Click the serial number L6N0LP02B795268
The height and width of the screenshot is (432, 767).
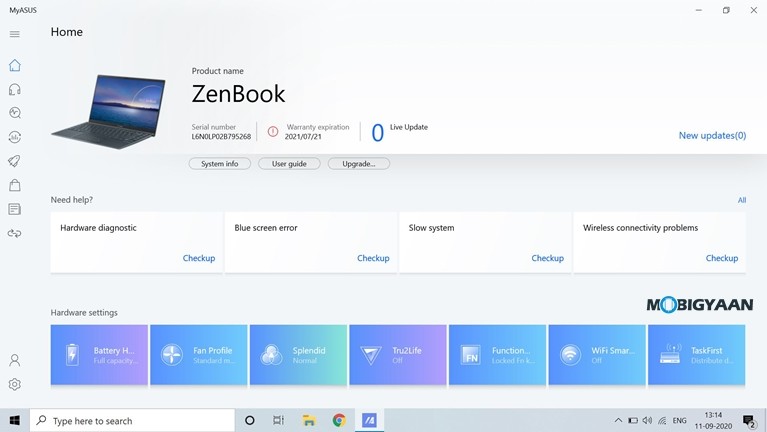tap(221, 137)
